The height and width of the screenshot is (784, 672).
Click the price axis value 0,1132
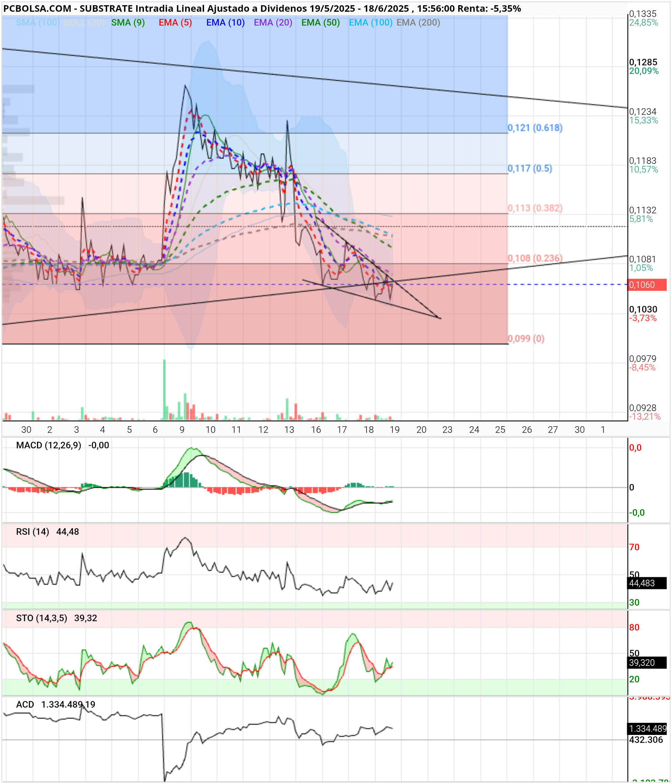(643, 210)
